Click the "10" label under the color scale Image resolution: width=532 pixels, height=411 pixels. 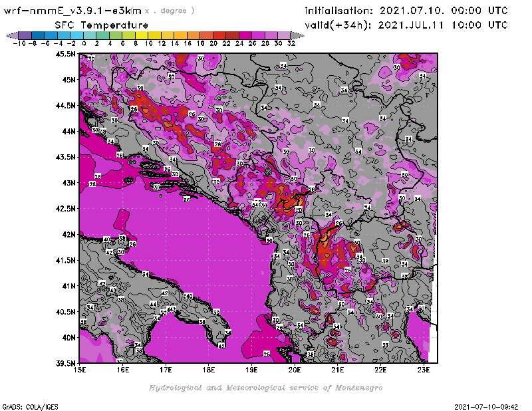[x=148, y=43]
